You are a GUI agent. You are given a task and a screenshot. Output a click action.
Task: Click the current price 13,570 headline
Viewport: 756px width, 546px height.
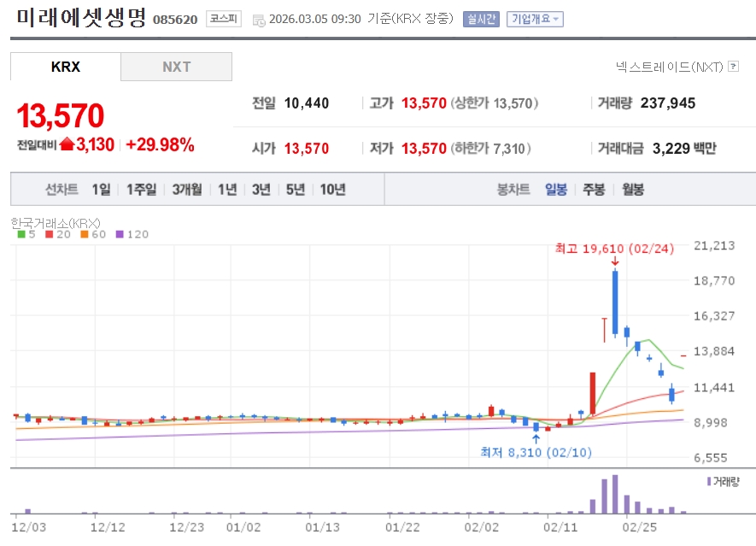click(61, 115)
